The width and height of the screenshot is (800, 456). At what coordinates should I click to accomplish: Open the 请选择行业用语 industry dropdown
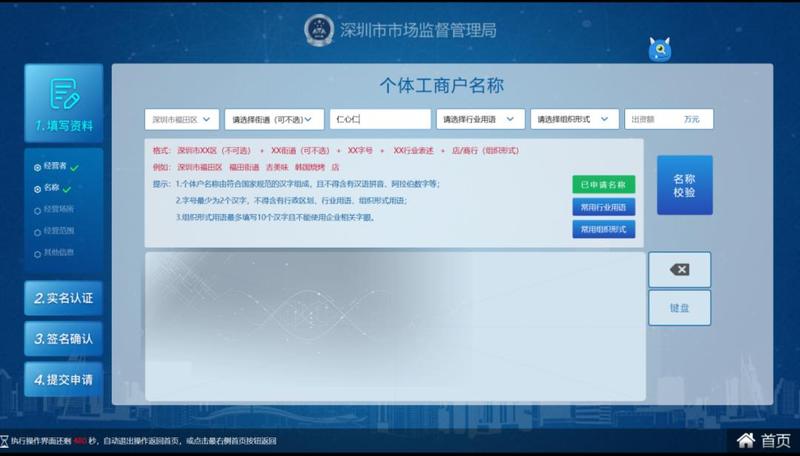coord(480,119)
